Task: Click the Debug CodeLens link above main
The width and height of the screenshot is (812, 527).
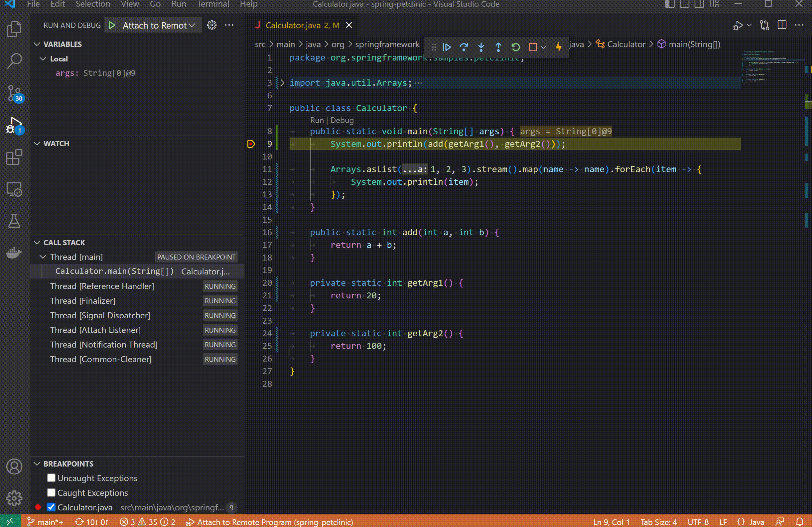Action: pos(342,120)
